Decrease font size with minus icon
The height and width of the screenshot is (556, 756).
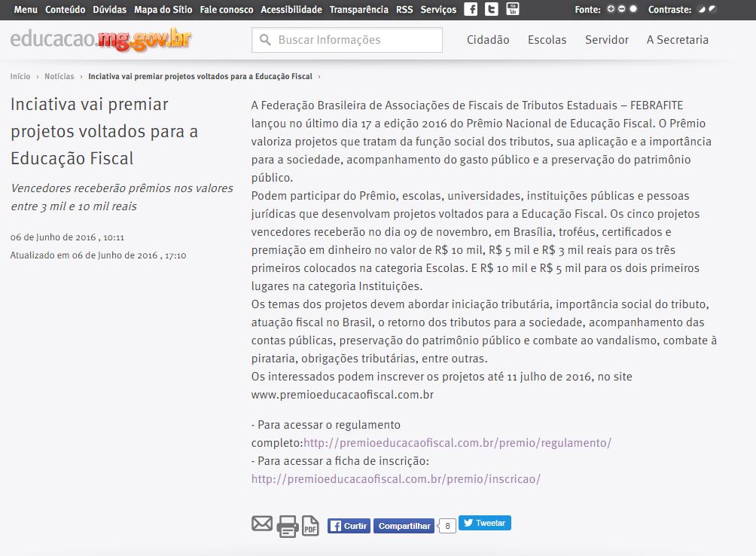(621, 10)
